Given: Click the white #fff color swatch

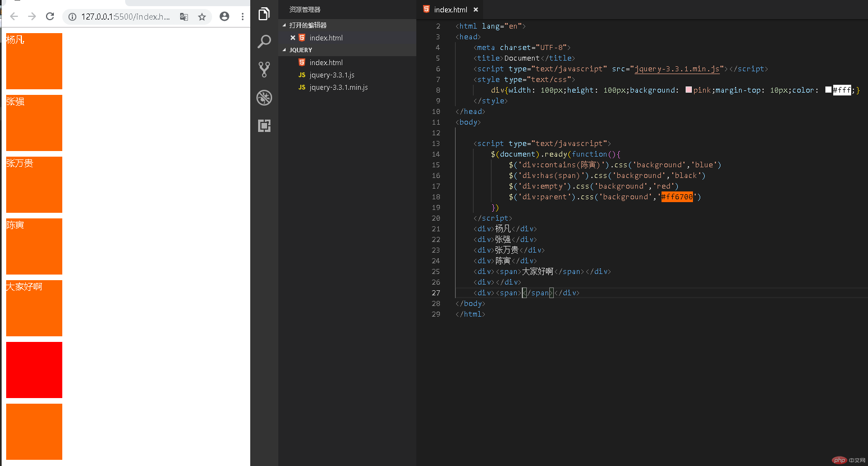Looking at the screenshot, I should pos(828,90).
